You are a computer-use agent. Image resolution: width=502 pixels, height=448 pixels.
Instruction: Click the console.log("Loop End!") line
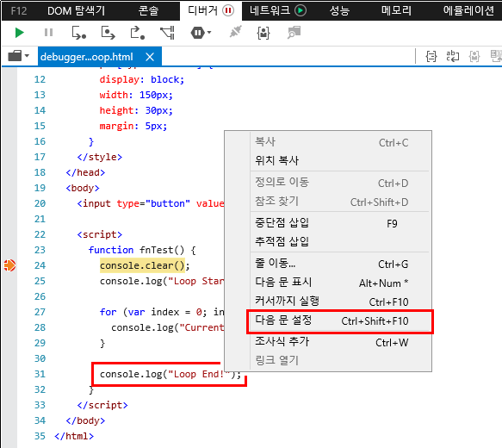170,374
